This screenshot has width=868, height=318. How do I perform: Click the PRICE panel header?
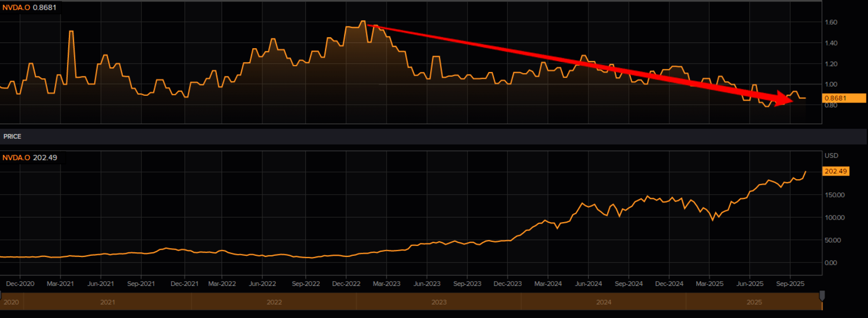coord(12,137)
